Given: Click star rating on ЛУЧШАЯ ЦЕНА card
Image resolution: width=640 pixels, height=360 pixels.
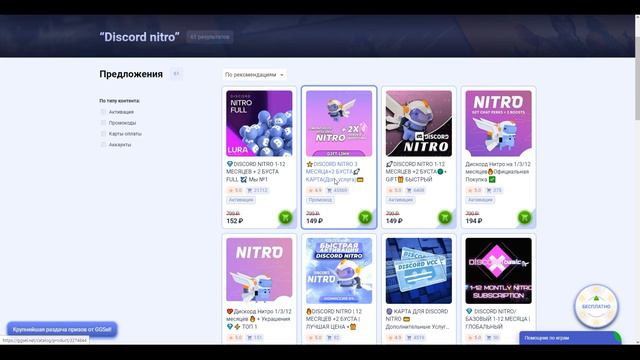Looking at the screenshot, I should (315, 338).
